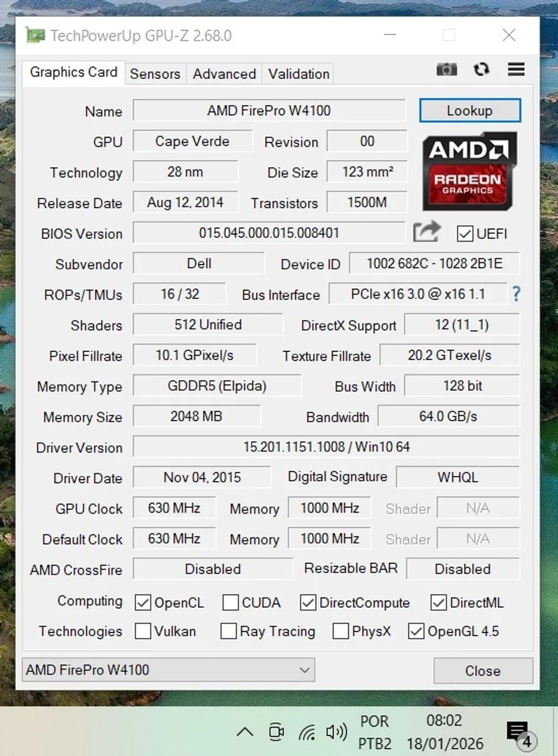Open the hamburger menu in top right
This screenshot has width=558, height=756.
pos(516,70)
